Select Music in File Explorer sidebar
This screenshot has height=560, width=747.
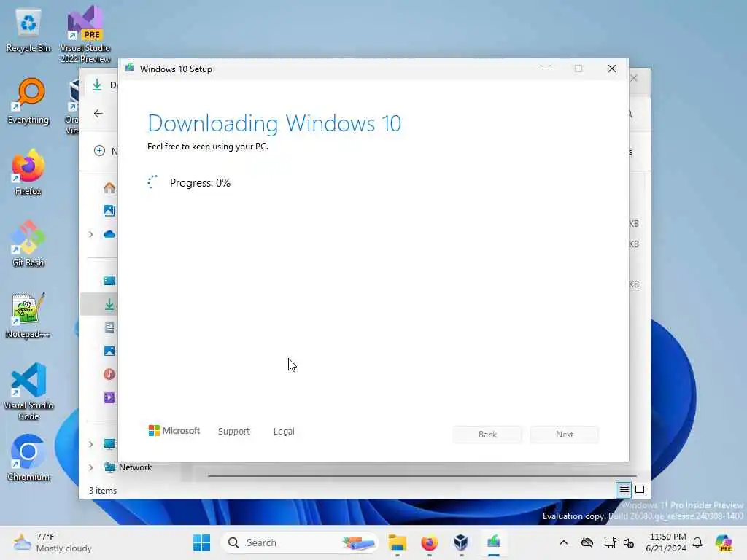coord(109,374)
